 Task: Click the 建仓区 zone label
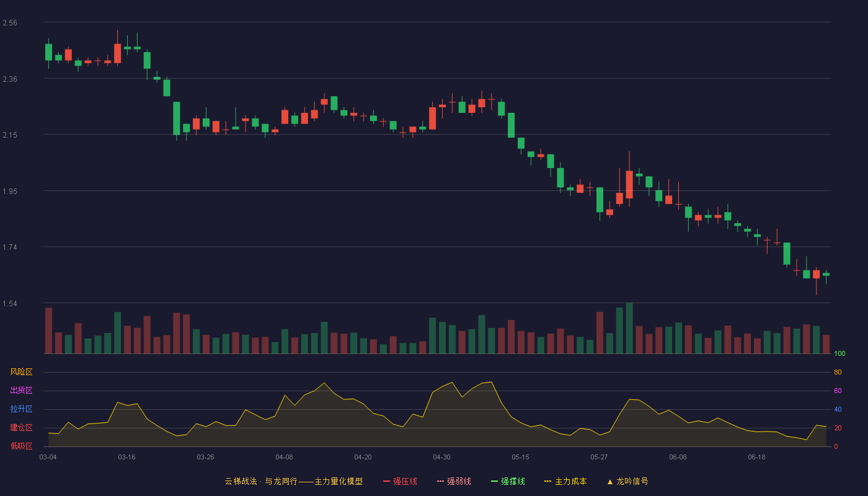pyautogui.click(x=21, y=428)
